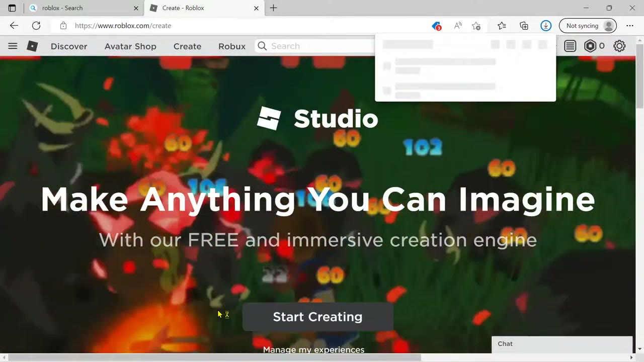Toggle the Read aloud icon in address bar
644x362 pixels.
click(458, 26)
